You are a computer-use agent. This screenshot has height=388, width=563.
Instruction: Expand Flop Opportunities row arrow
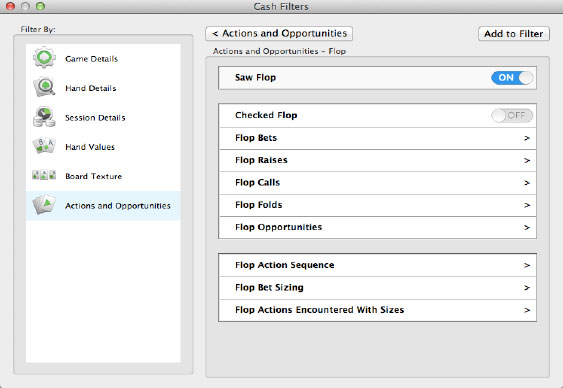[x=527, y=228]
